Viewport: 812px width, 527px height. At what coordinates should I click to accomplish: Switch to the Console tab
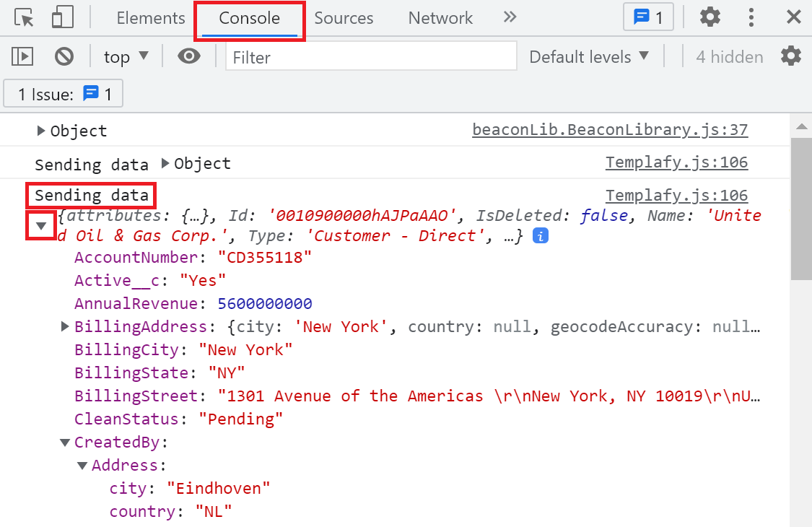click(250, 18)
